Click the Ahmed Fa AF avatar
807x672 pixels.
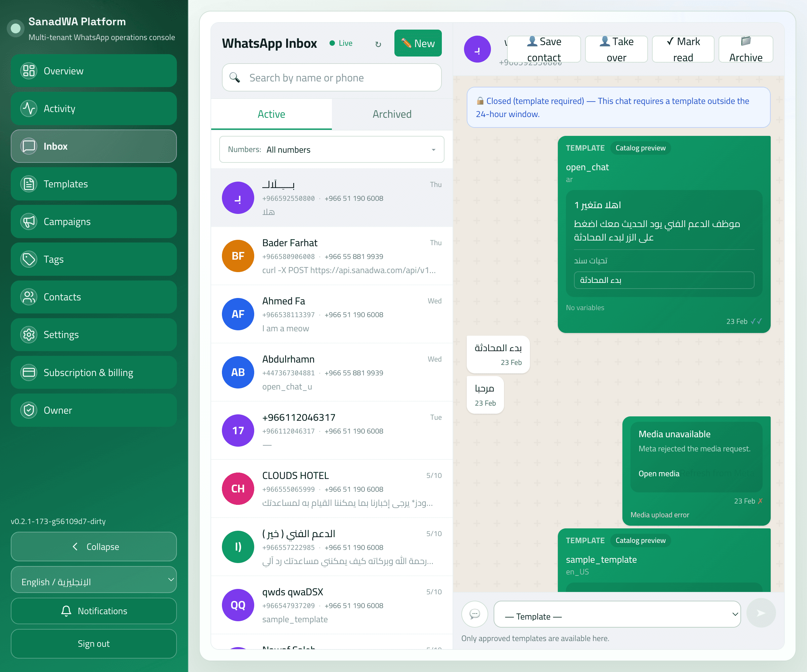point(238,314)
